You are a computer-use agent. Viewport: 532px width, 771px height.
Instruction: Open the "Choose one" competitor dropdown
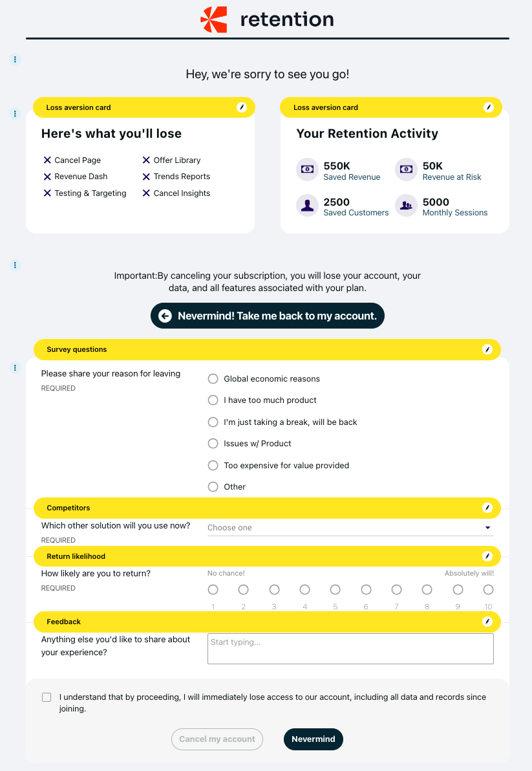[x=350, y=528]
